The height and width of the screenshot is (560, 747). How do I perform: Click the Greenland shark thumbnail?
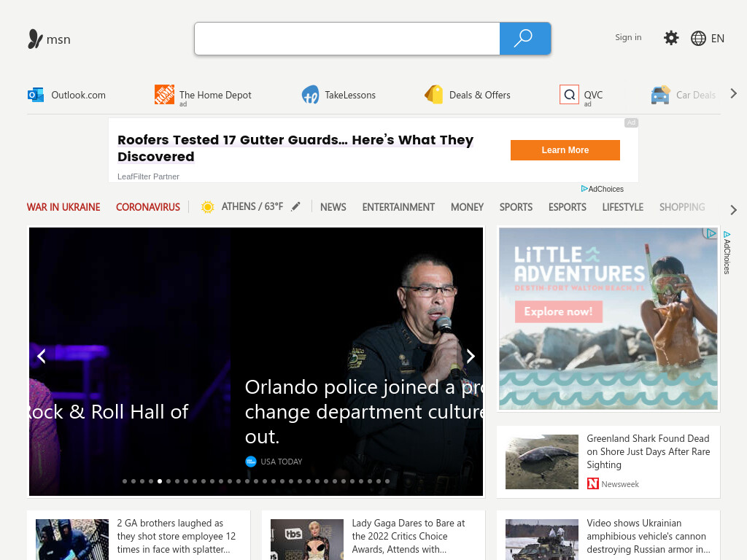(x=542, y=462)
